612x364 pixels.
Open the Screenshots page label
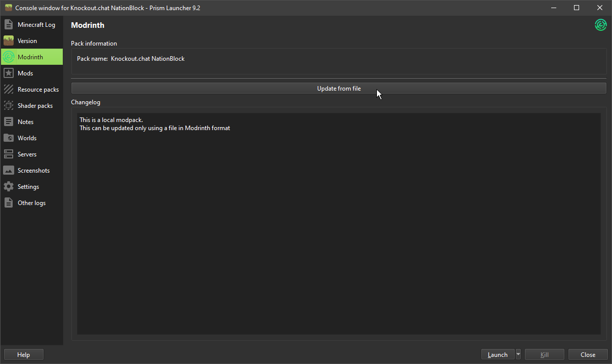point(33,170)
